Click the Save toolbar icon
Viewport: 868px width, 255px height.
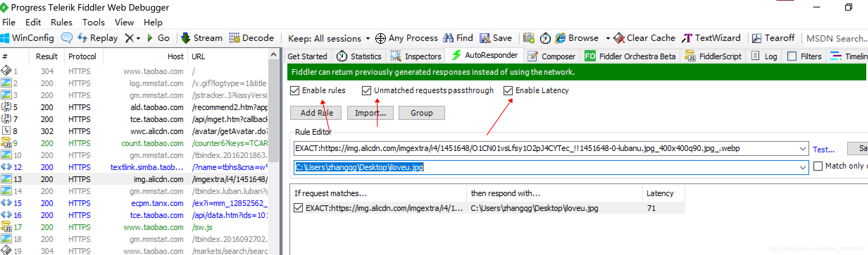click(485, 38)
